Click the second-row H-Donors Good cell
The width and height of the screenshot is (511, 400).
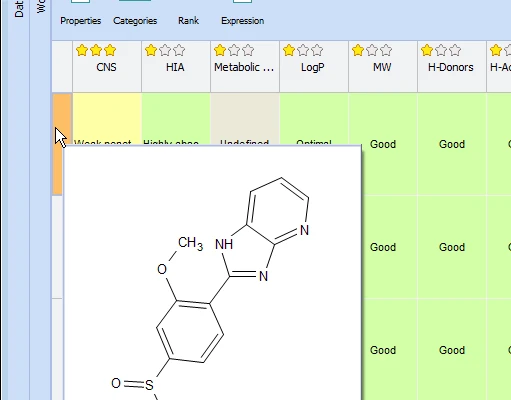pyautogui.click(x=452, y=247)
